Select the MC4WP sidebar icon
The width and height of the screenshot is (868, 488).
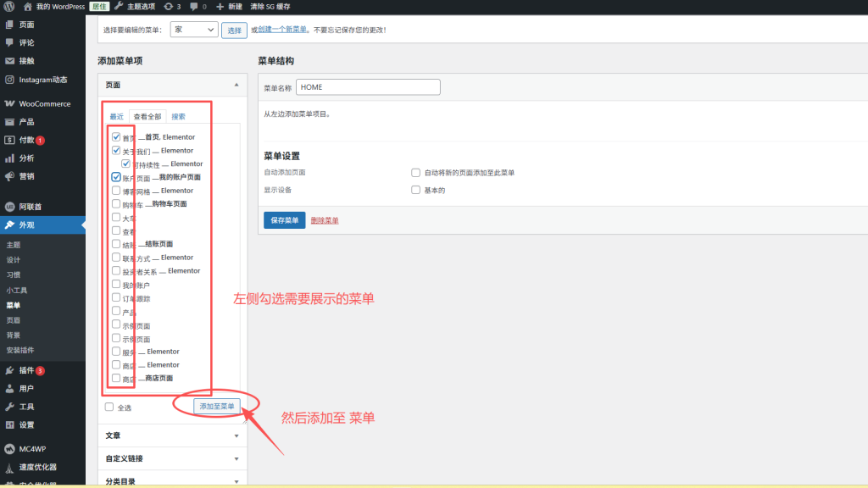[x=9, y=448]
